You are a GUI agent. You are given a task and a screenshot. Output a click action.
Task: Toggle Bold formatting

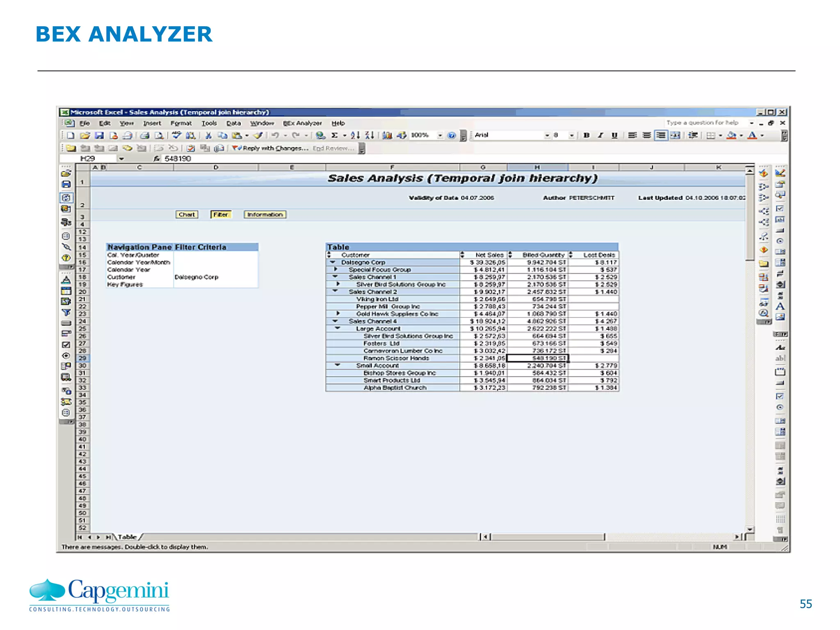point(587,135)
